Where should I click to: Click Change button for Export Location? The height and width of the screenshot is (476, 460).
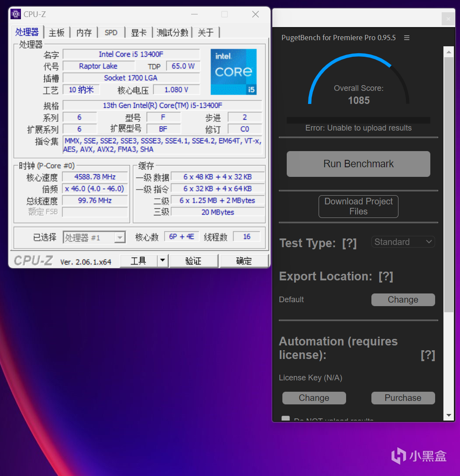click(403, 300)
